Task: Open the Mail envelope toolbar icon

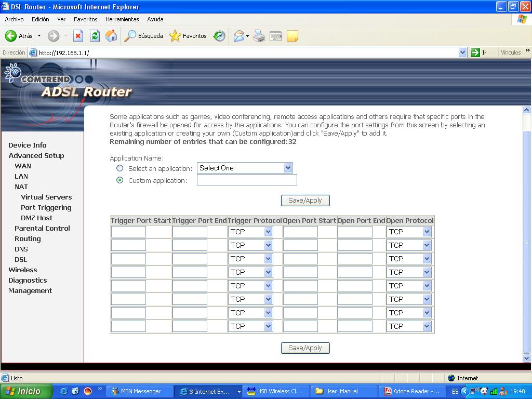Action: 239,36
